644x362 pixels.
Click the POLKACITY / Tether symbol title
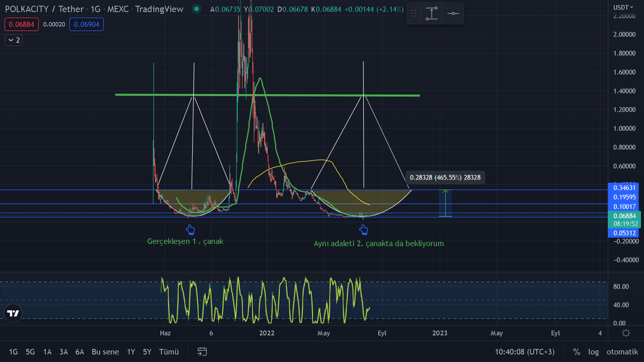[x=44, y=9]
